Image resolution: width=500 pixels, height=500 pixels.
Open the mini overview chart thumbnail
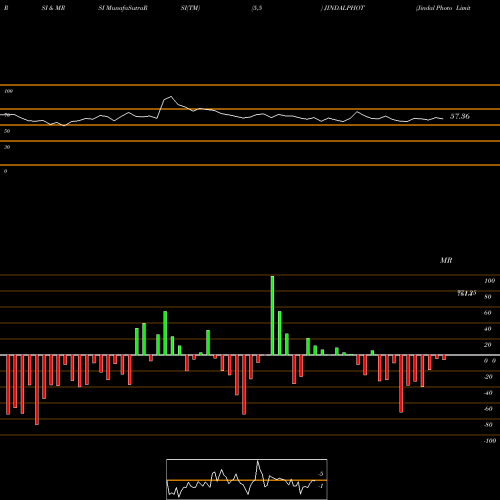pos(247,479)
